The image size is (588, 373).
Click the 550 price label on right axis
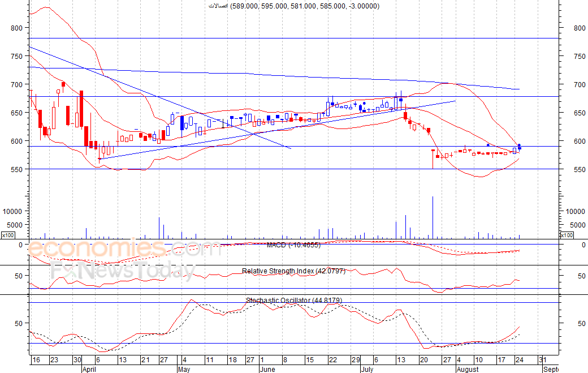pos(580,169)
